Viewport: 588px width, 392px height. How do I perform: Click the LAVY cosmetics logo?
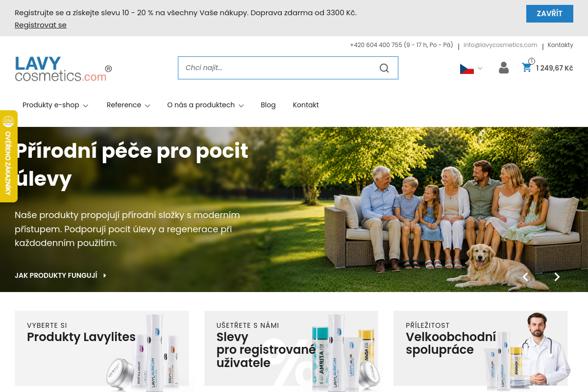pos(64,69)
